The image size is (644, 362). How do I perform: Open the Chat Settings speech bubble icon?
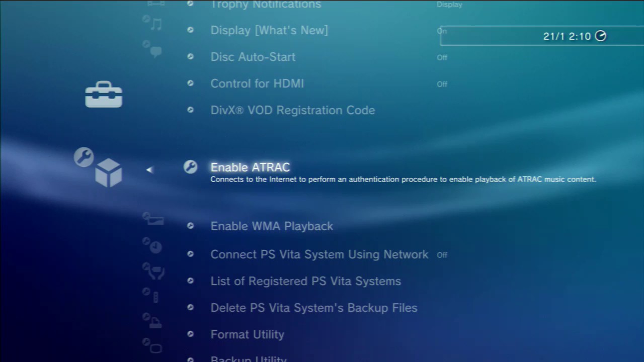[153, 49]
